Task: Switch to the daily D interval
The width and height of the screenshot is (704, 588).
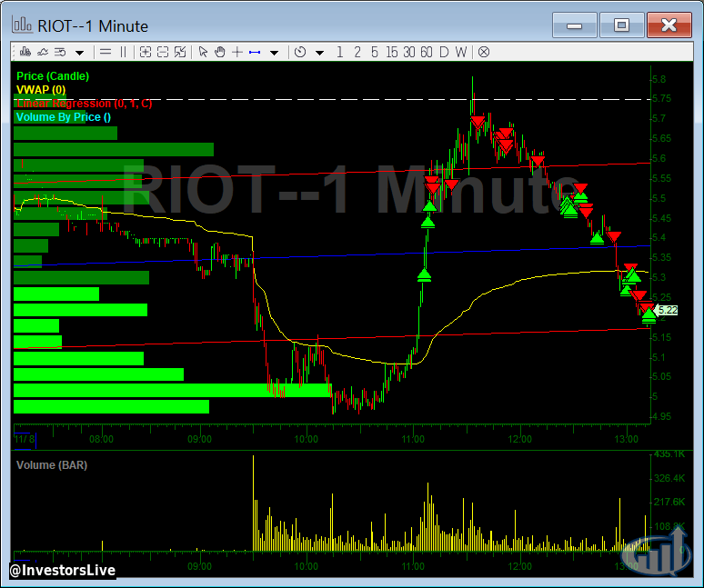Action: 444,53
